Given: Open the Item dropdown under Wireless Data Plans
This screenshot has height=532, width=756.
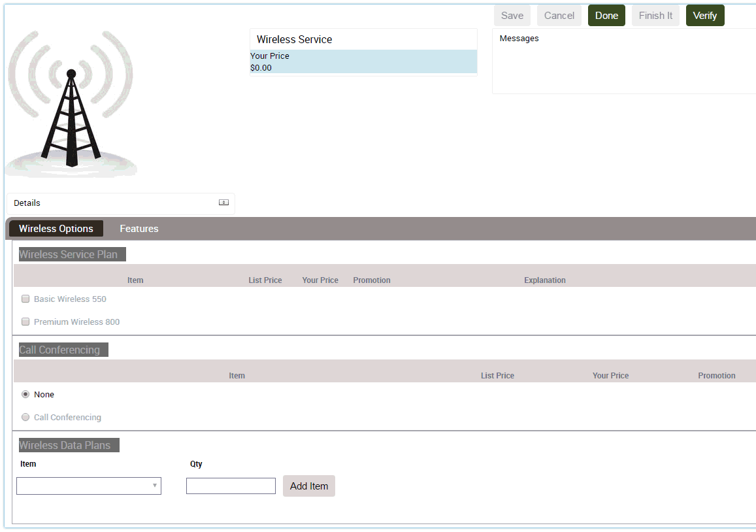Looking at the screenshot, I should click(88, 486).
